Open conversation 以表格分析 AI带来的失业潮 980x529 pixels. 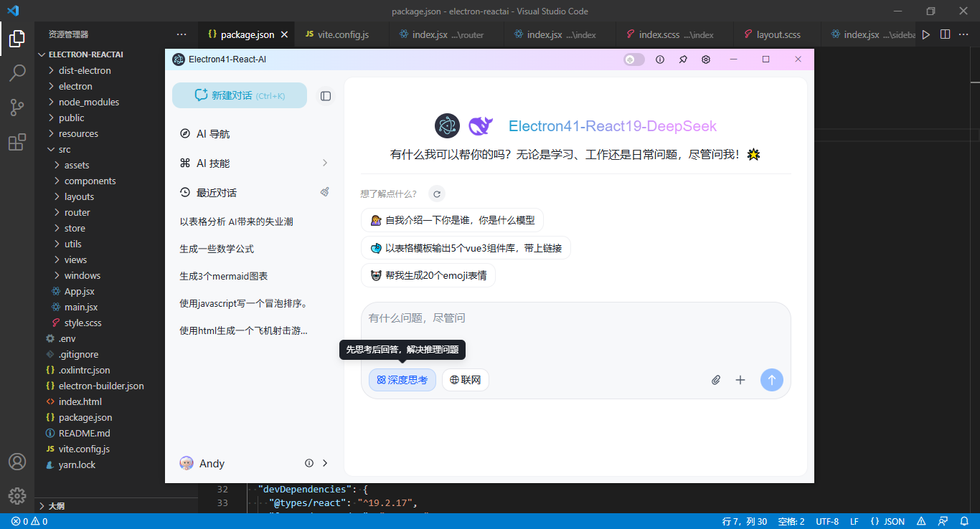[236, 221]
